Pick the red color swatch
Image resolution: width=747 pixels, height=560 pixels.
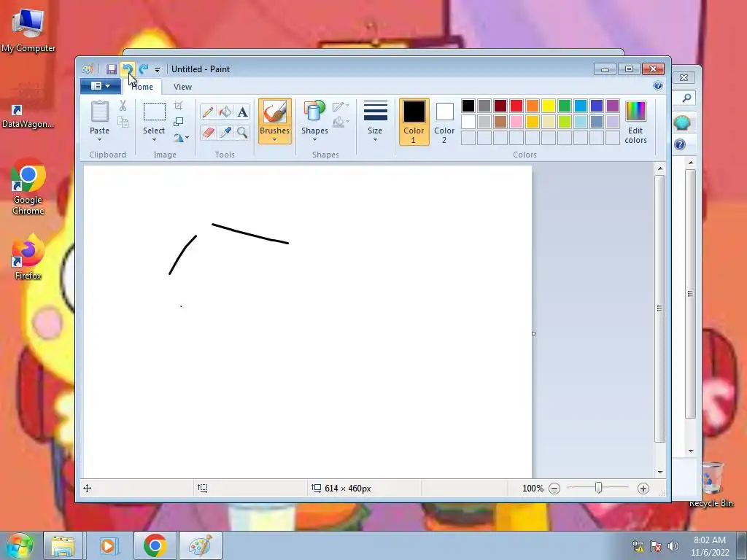[x=516, y=106]
